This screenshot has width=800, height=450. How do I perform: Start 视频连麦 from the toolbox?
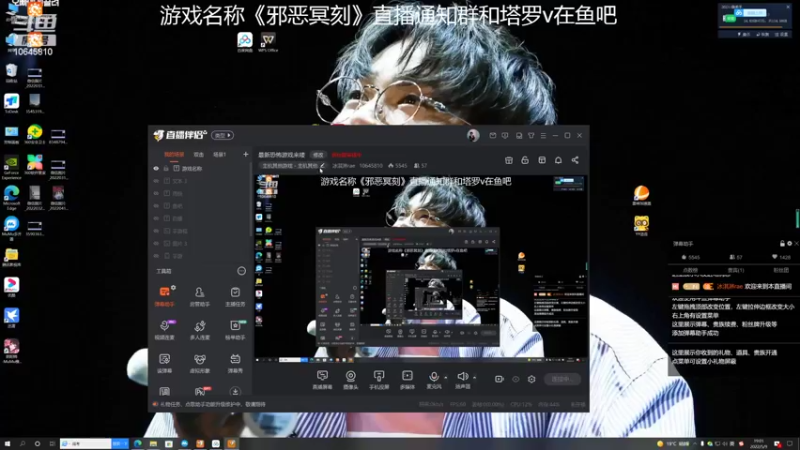[164, 330]
